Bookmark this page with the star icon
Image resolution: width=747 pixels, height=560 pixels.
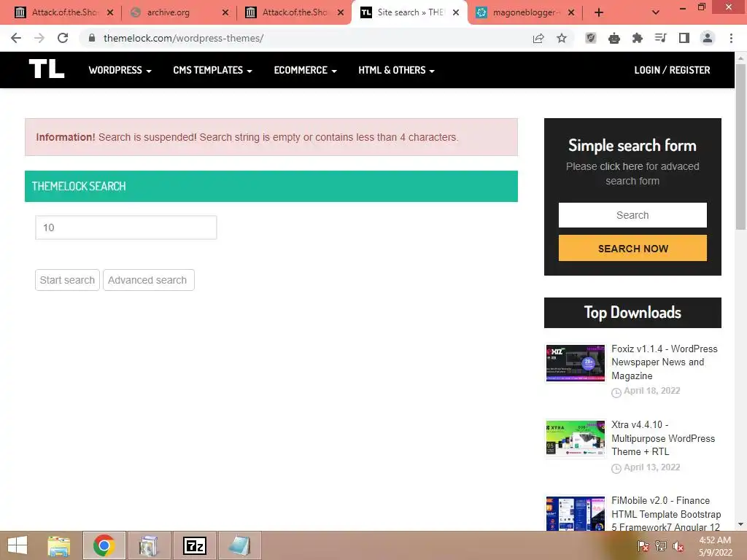coord(562,38)
